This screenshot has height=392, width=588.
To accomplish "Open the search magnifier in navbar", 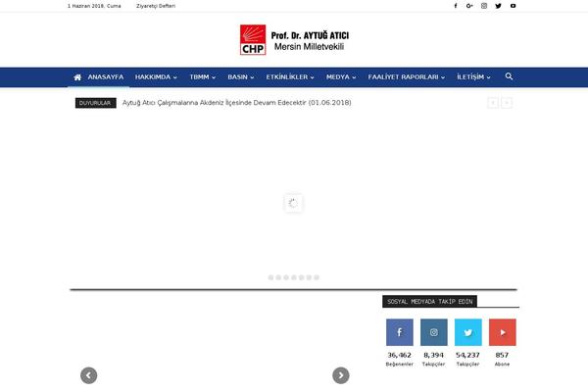I will click(509, 76).
